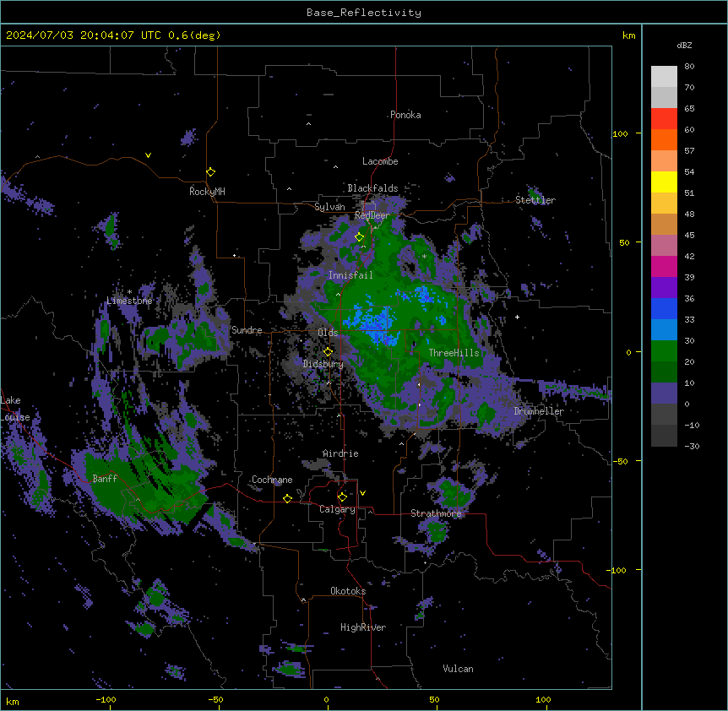Select the RockyMH label
Viewport: 728px width, 711px height.
[207, 192]
